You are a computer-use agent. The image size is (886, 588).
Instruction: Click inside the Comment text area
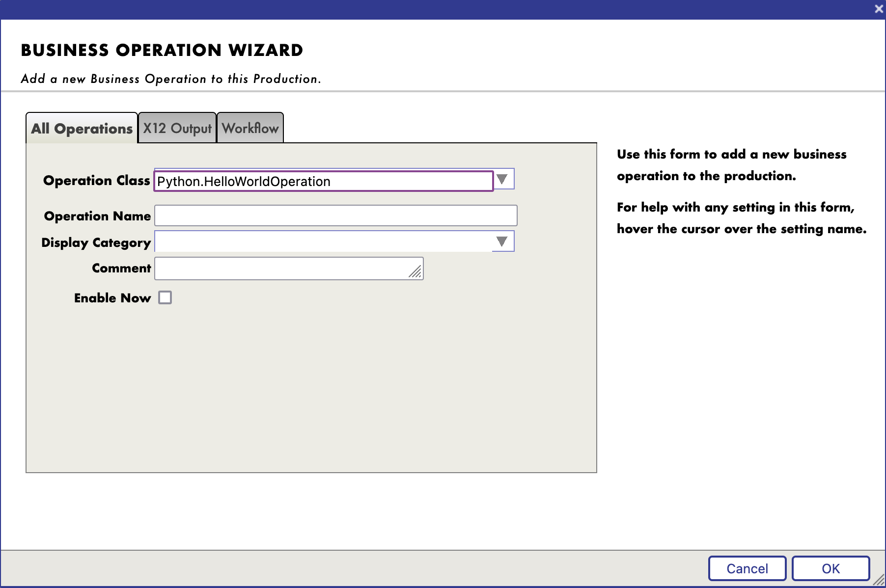[280, 268]
